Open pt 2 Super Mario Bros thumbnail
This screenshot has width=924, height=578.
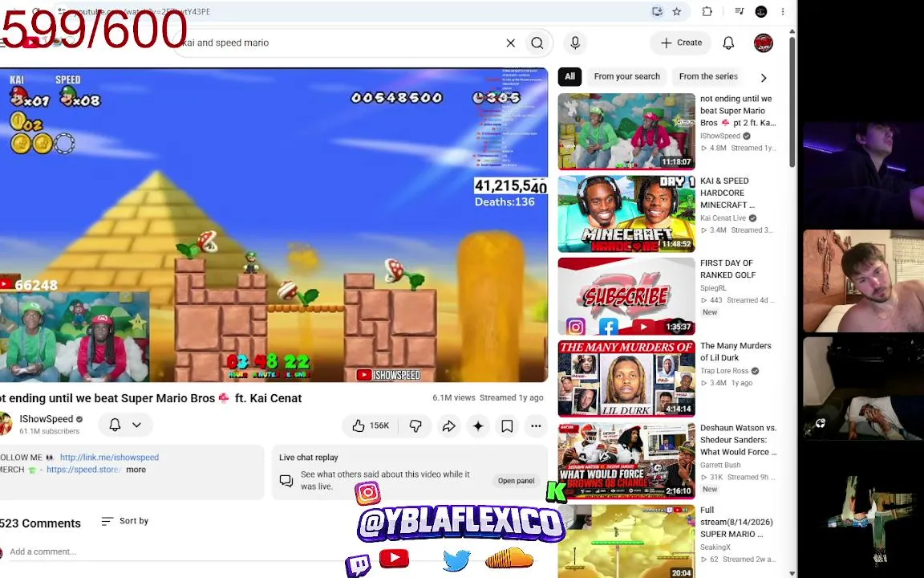click(626, 131)
